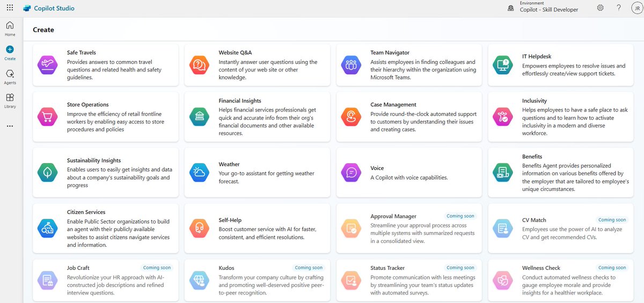Image resolution: width=644 pixels, height=303 pixels.
Task: Click the Website Q&A hexagon icon
Action: 199,65
